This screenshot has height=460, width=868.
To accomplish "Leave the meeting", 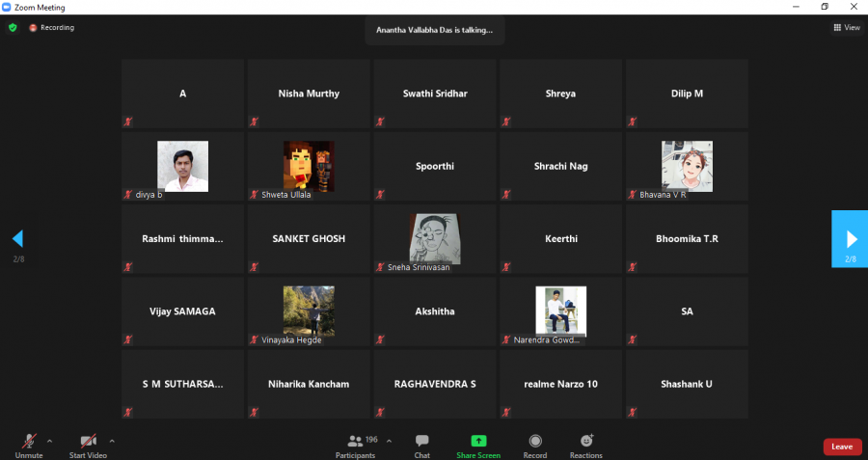I will pos(841,446).
